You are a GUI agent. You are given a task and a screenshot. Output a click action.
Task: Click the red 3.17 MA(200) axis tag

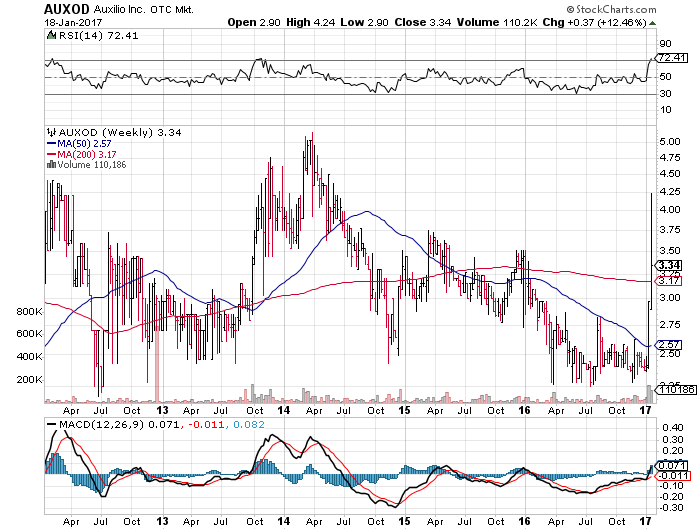point(668,281)
